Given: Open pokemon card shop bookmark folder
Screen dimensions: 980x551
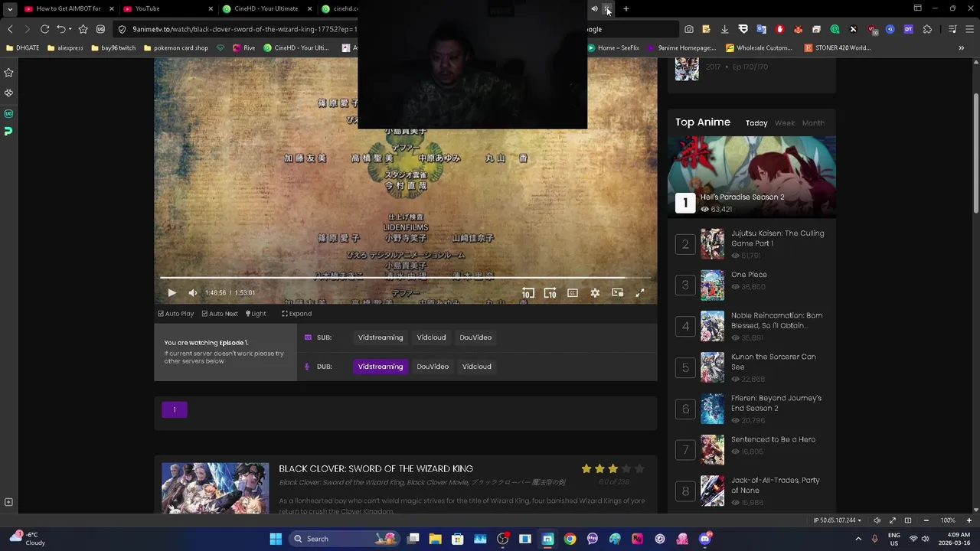Looking at the screenshot, I should [175, 48].
